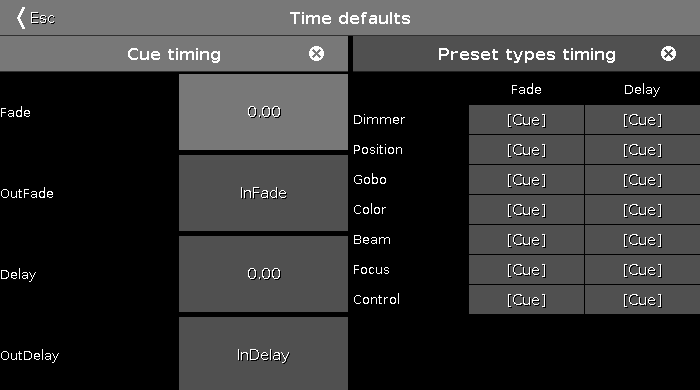Set Gobo fade time cell

click(526, 179)
